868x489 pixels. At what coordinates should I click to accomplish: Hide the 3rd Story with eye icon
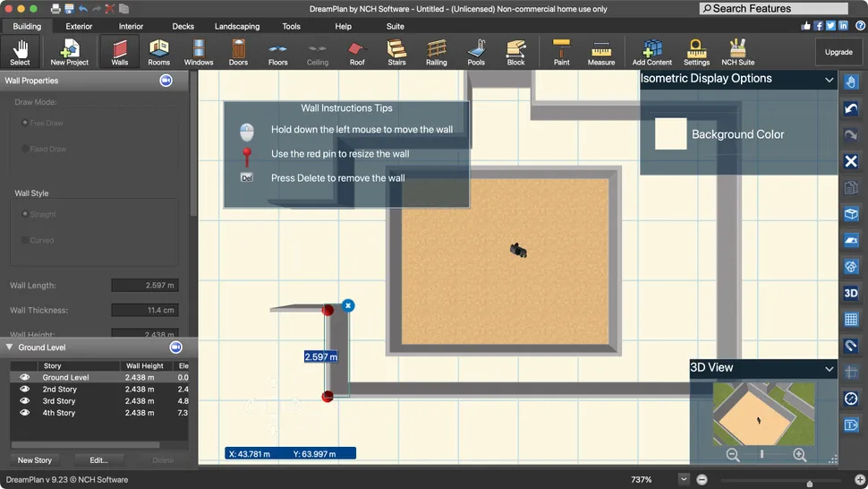click(25, 401)
